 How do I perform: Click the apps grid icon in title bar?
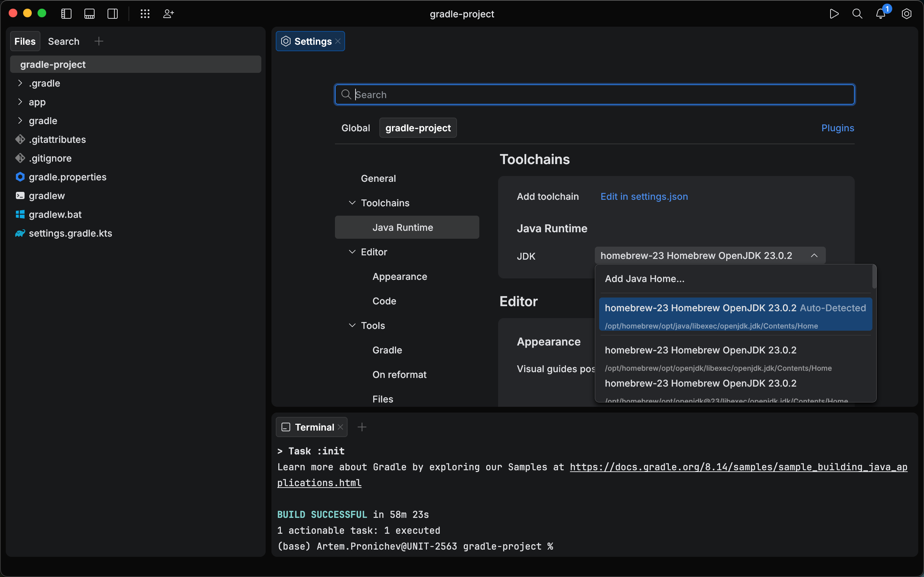pos(145,14)
